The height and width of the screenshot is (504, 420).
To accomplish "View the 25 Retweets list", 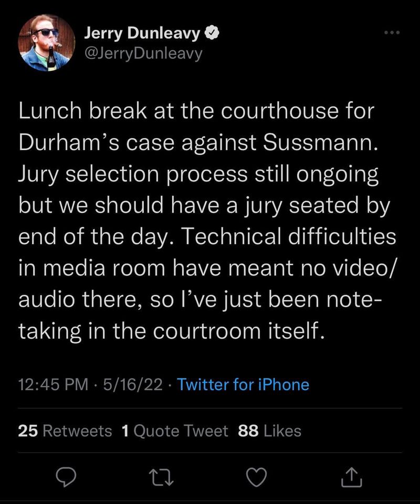I will click(65, 431).
